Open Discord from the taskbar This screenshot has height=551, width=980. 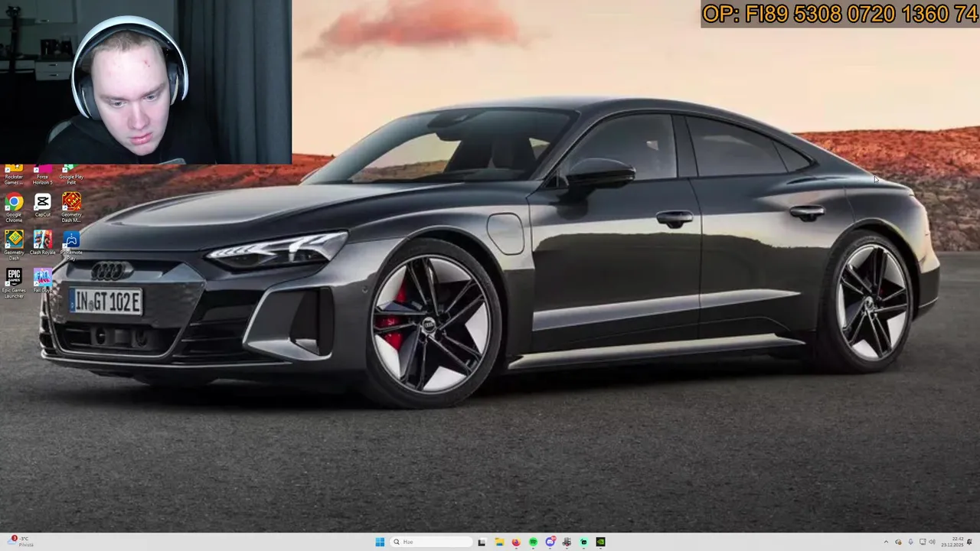click(550, 542)
